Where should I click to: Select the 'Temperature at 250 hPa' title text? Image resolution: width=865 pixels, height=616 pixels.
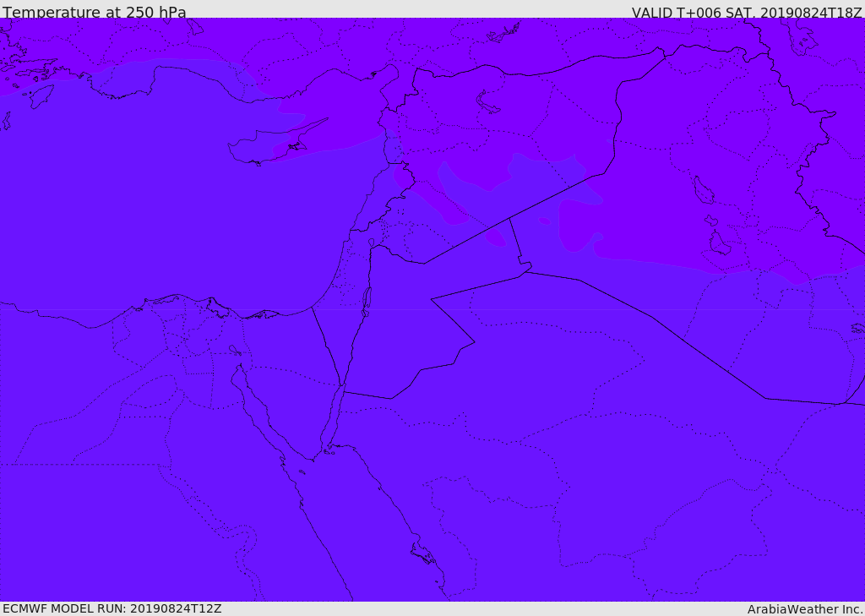click(x=95, y=12)
